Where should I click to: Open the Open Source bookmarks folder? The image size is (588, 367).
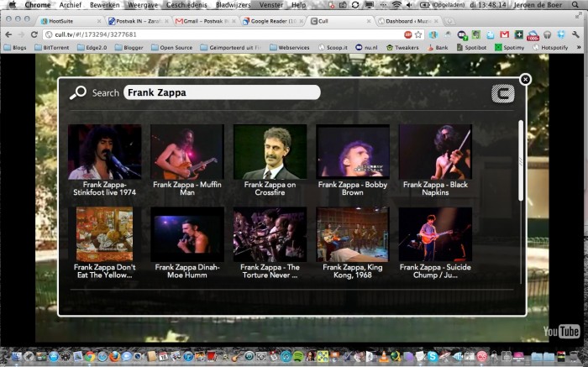pos(172,48)
